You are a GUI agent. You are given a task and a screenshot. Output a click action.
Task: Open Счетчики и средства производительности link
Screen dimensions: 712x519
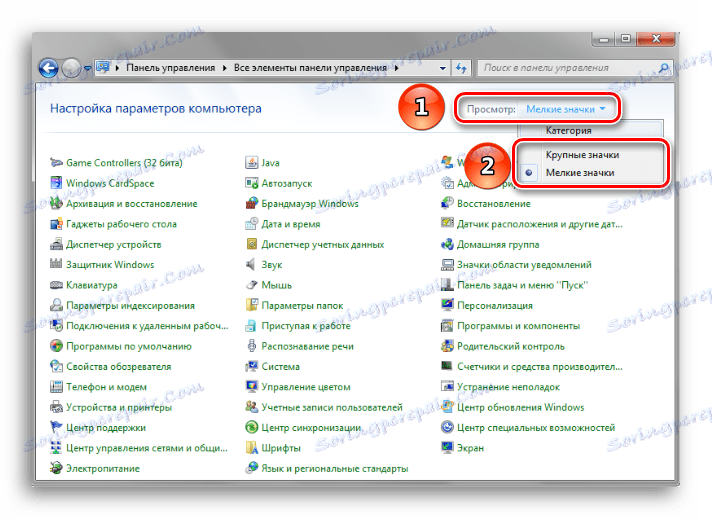click(539, 366)
